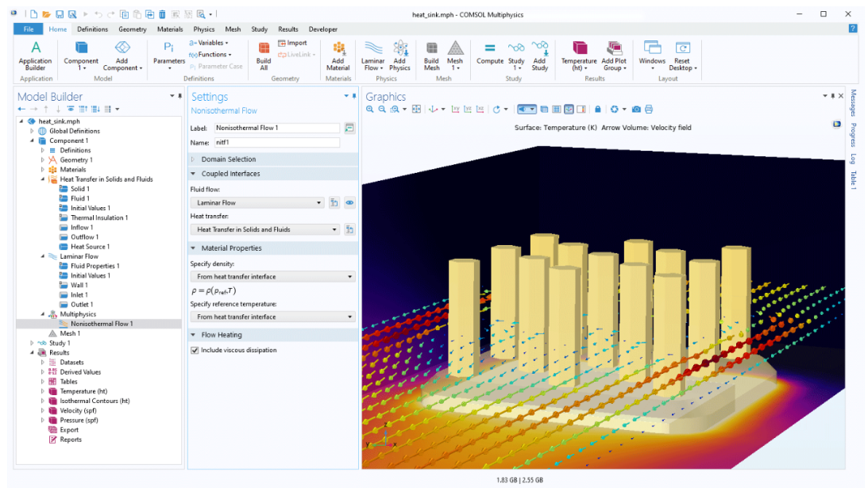The width and height of the screenshot is (868, 488).
Task: Expand the Geometry 1 tree node
Action: click(x=43, y=160)
